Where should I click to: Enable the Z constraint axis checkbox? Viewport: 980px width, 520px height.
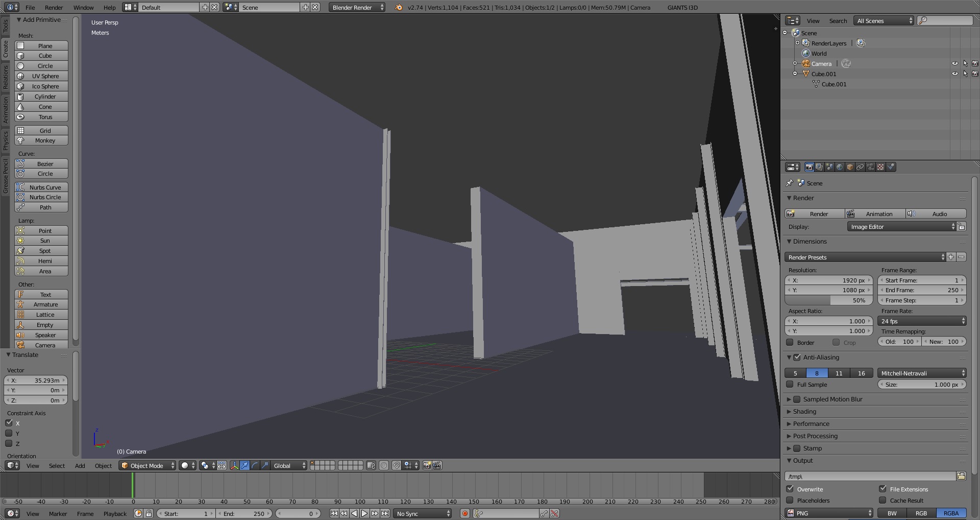click(x=9, y=443)
